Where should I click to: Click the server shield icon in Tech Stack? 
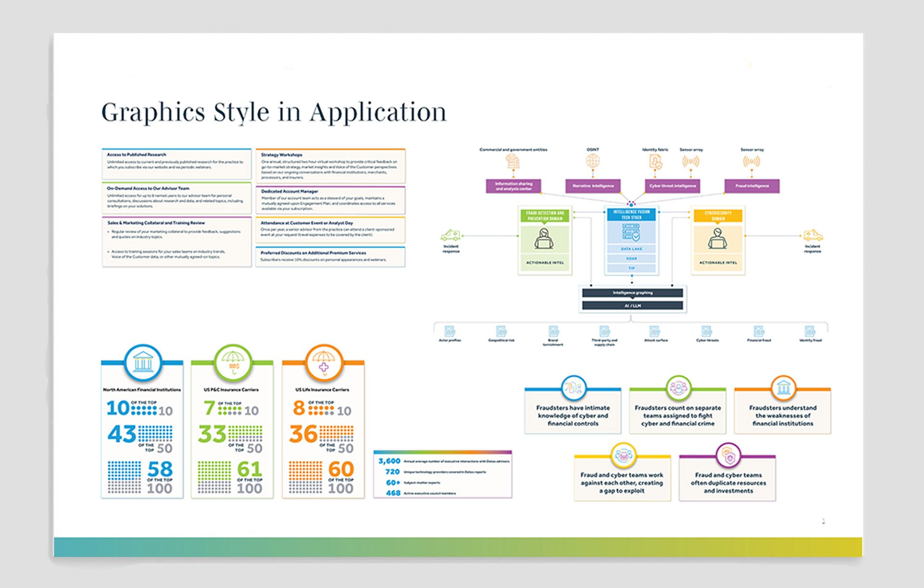pyautogui.click(x=631, y=233)
